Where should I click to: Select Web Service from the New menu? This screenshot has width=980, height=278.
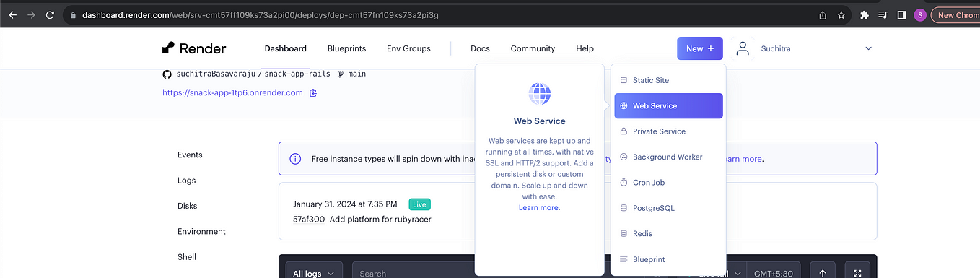tap(668, 105)
